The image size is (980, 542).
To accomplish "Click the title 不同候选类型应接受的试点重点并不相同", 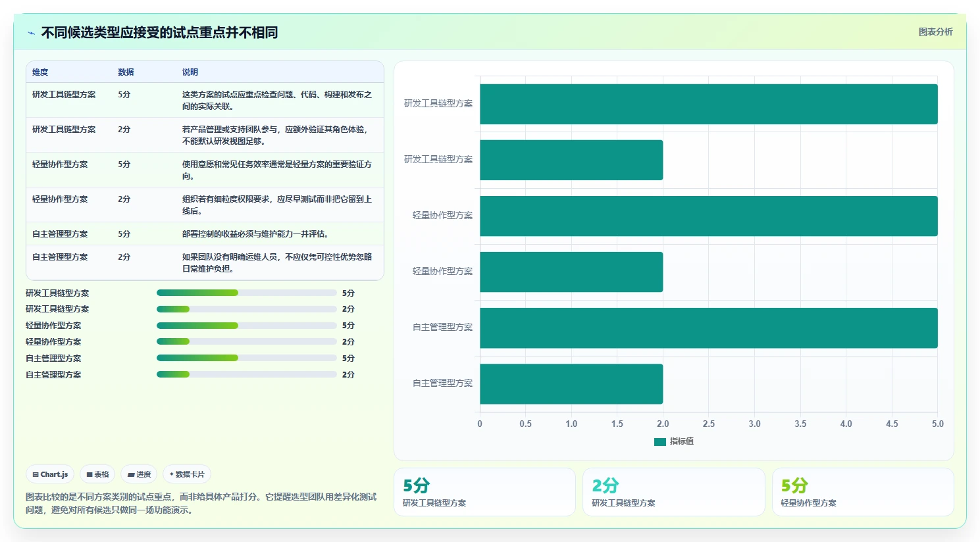I will click(x=159, y=32).
